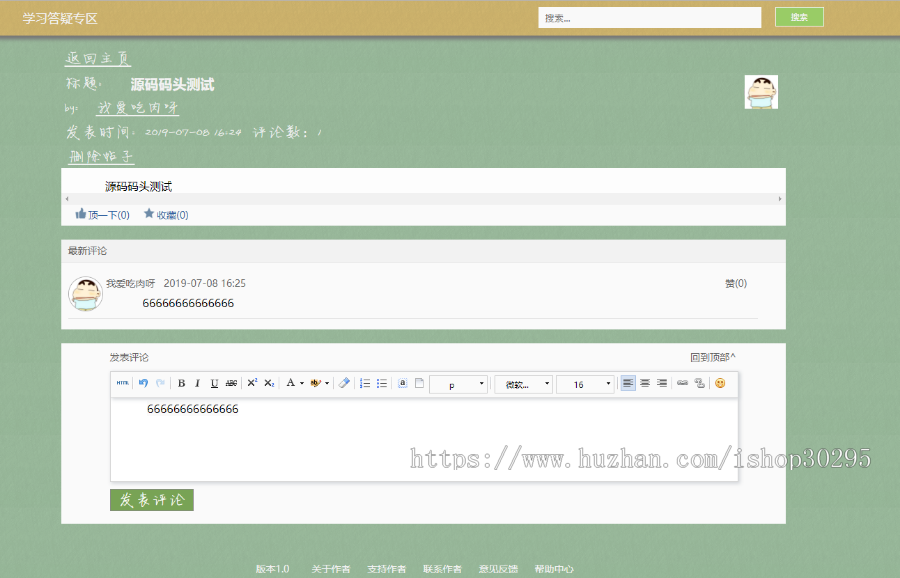Align text right
Image resolution: width=900 pixels, height=578 pixels.
point(662,383)
